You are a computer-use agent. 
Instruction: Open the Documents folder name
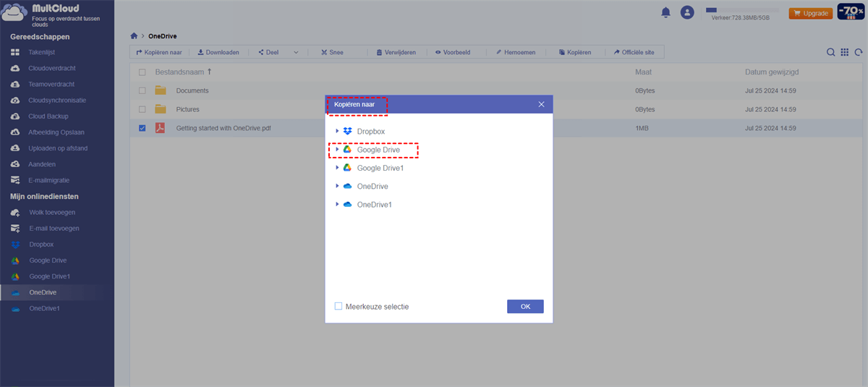click(192, 90)
